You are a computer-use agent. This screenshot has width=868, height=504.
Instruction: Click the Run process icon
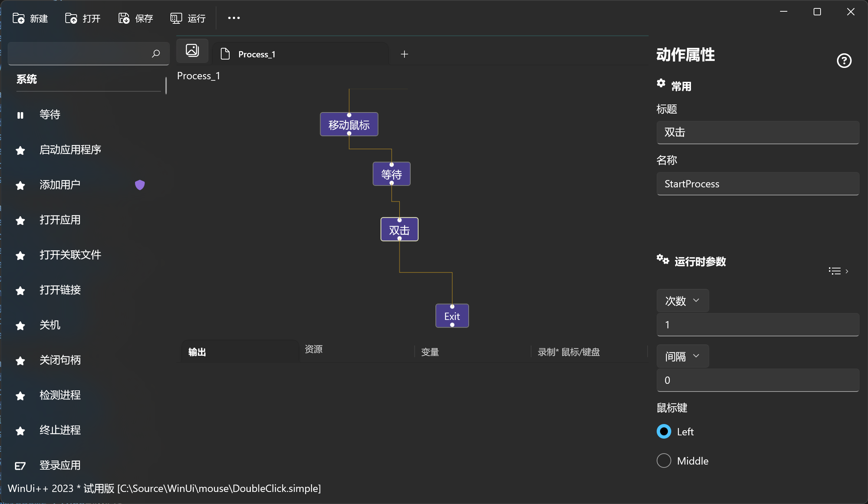[176, 18]
